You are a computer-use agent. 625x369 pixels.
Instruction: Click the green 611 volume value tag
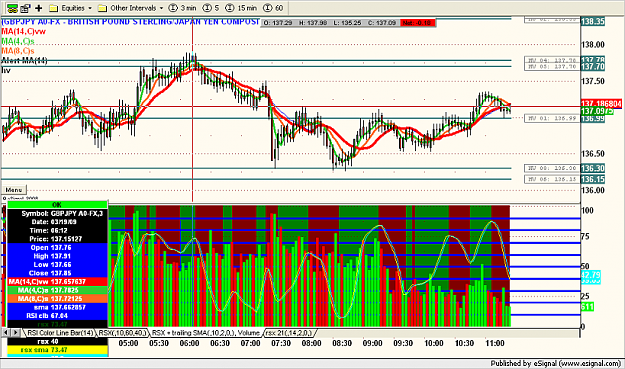(588, 307)
